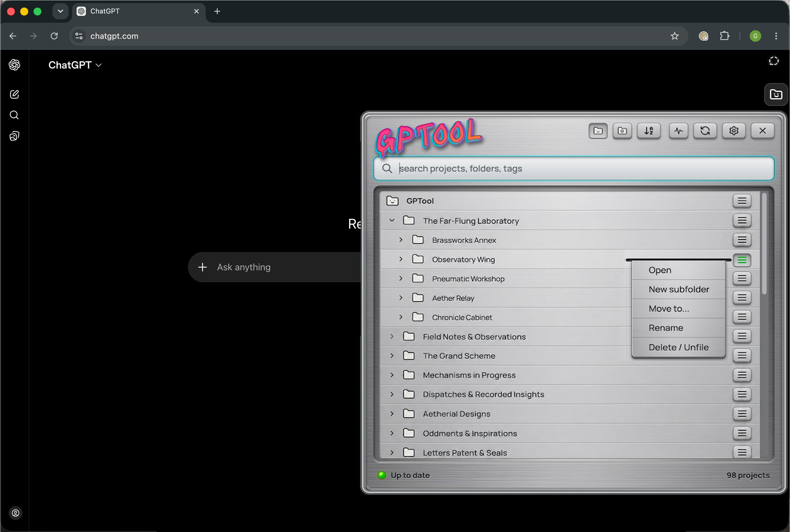
Task: Open the account profile icon at bottom left
Action: [16, 513]
